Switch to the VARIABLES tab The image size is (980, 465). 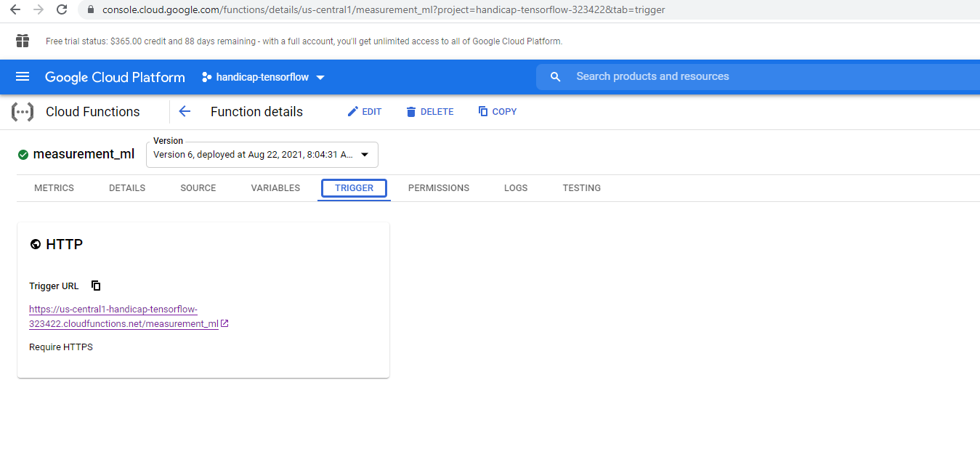pos(275,188)
